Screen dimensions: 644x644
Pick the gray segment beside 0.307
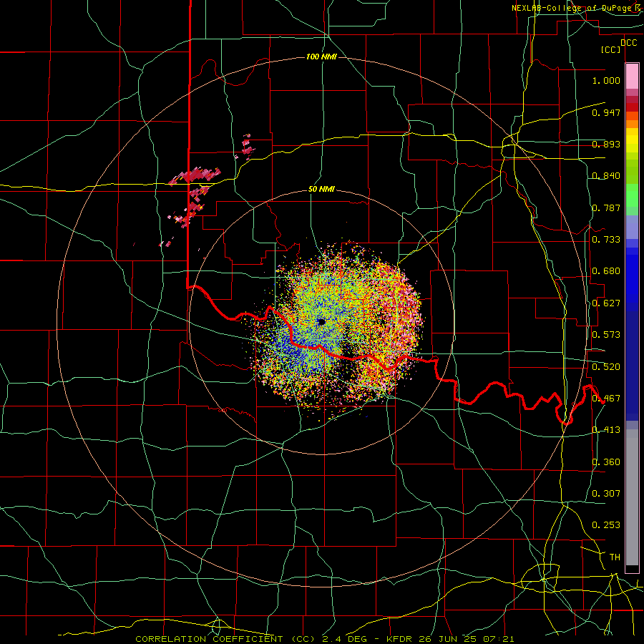[x=632, y=497]
